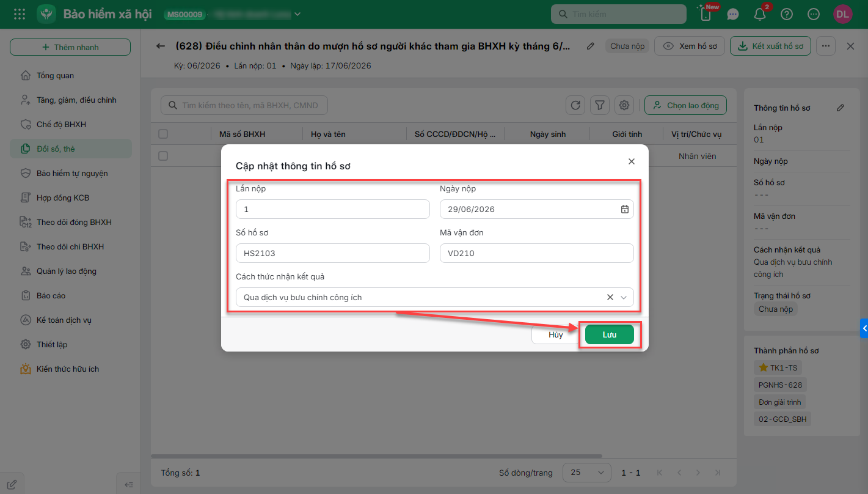Image resolution: width=868 pixels, height=494 pixels.
Task: Click the Chọn lao động button
Action: (685, 105)
